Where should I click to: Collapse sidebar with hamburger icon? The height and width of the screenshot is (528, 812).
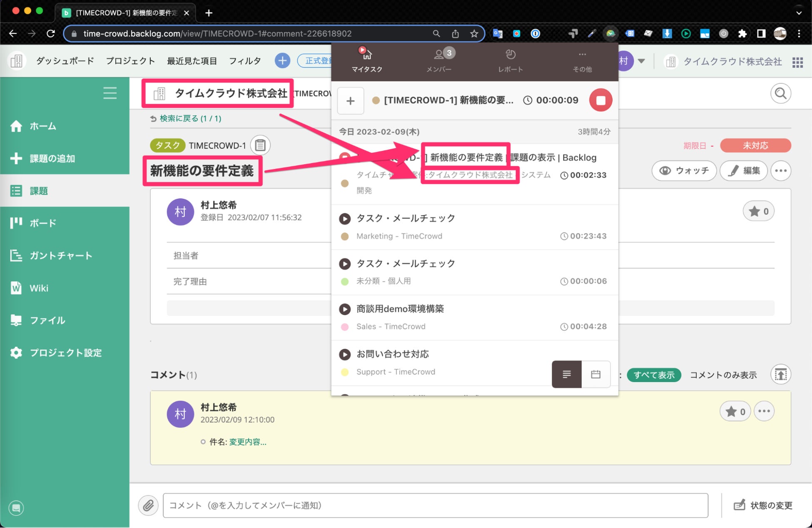(110, 93)
